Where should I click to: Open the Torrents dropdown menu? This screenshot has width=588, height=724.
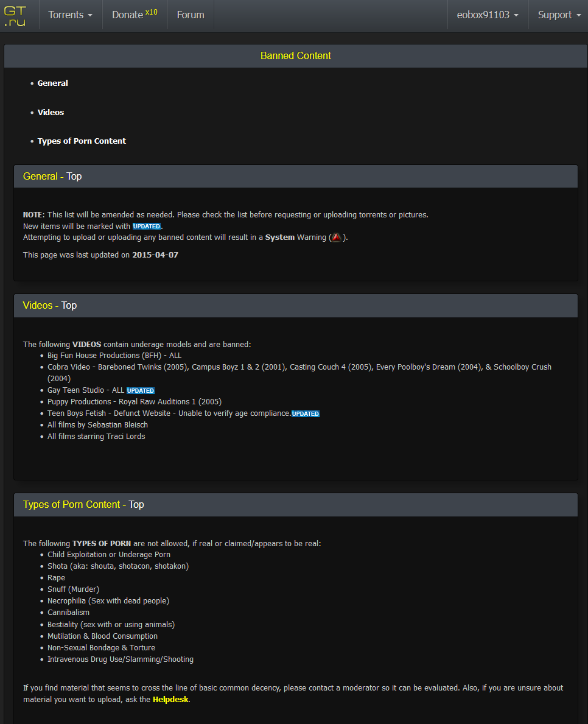pos(69,15)
